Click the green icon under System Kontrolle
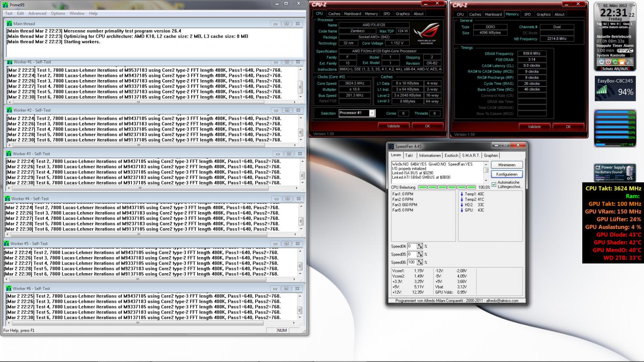This screenshot has height=362, width=644. [x=615, y=62]
